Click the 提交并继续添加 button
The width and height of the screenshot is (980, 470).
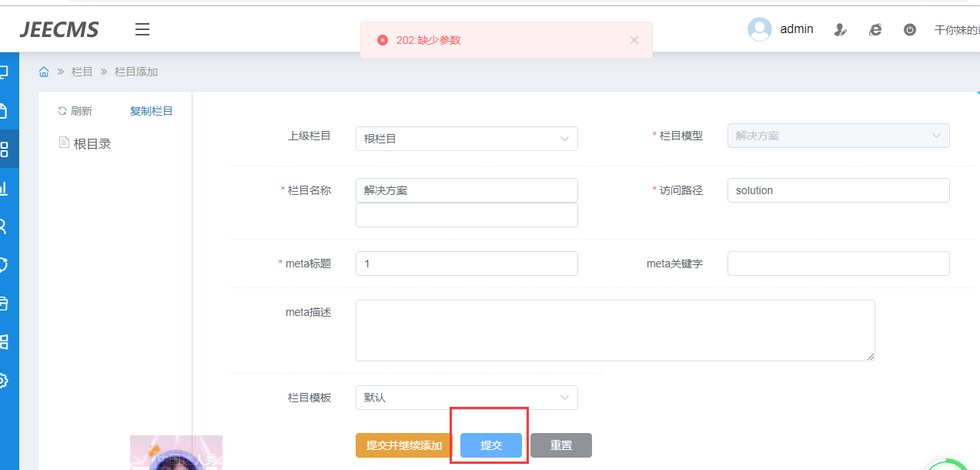pyautogui.click(x=404, y=445)
